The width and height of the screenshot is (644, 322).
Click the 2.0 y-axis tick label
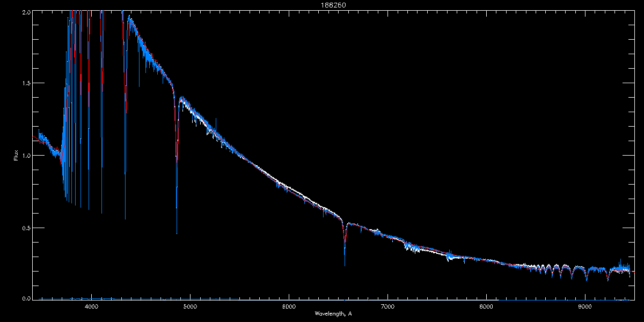click(x=26, y=11)
